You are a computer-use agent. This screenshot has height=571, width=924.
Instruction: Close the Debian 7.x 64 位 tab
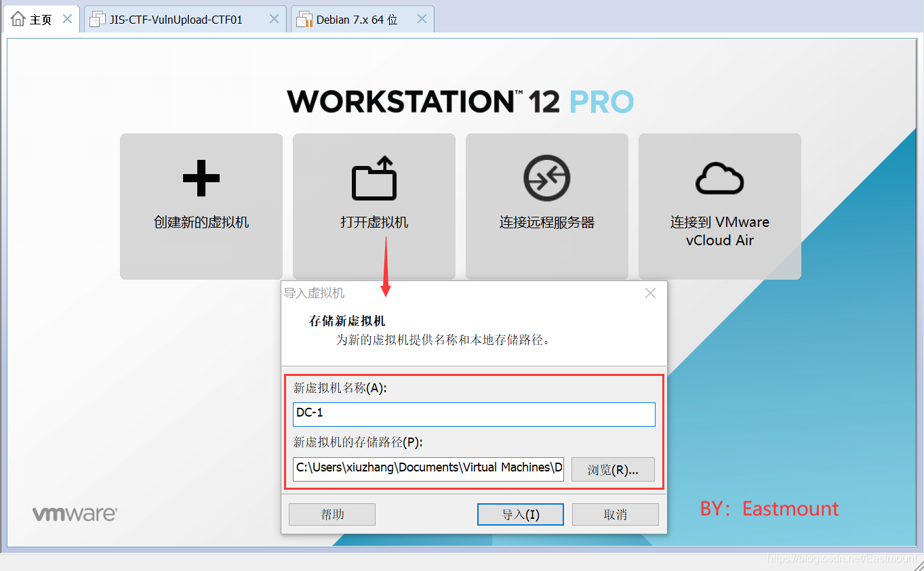tap(422, 19)
